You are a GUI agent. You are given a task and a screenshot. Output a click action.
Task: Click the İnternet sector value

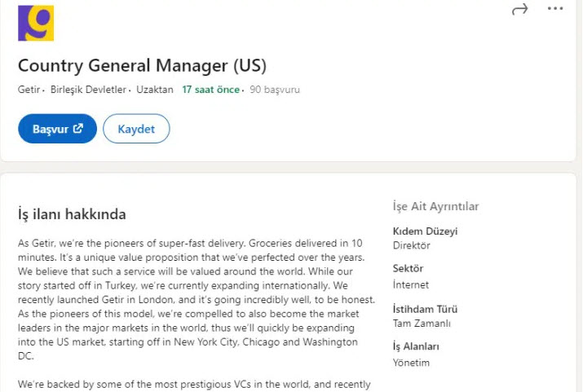[x=411, y=284]
